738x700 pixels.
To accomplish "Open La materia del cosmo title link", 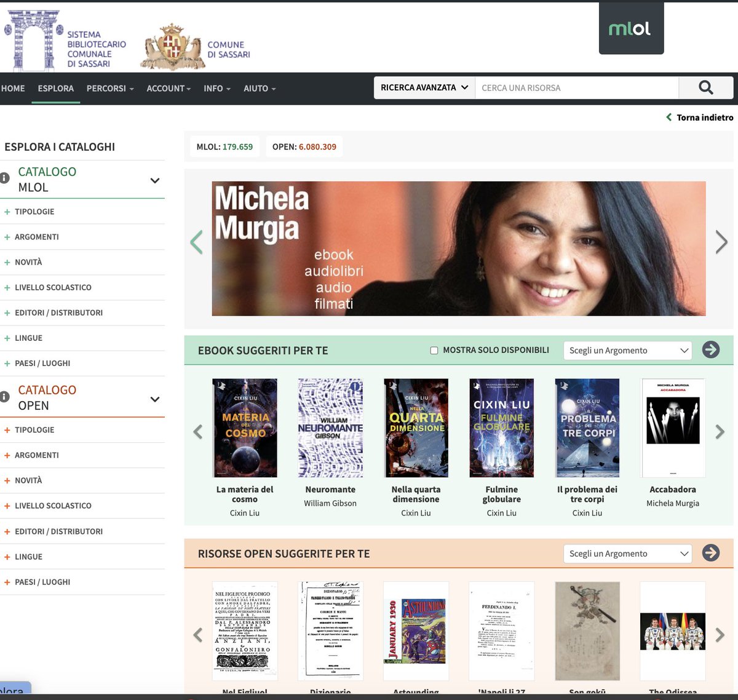I will [x=245, y=495].
